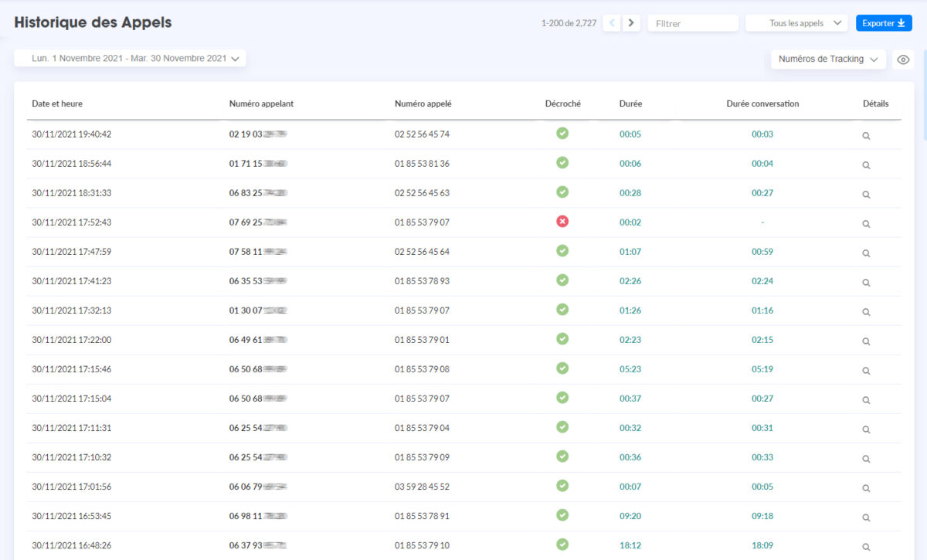The image size is (927, 560).
Task: View details of the 17:22:00 call
Action: tap(865, 340)
